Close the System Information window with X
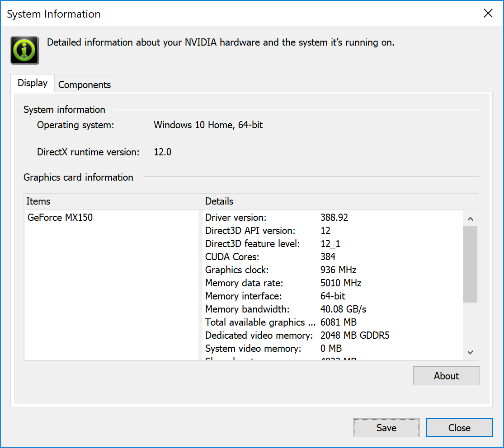The height and width of the screenshot is (448, 504). [x=488, y=14]
